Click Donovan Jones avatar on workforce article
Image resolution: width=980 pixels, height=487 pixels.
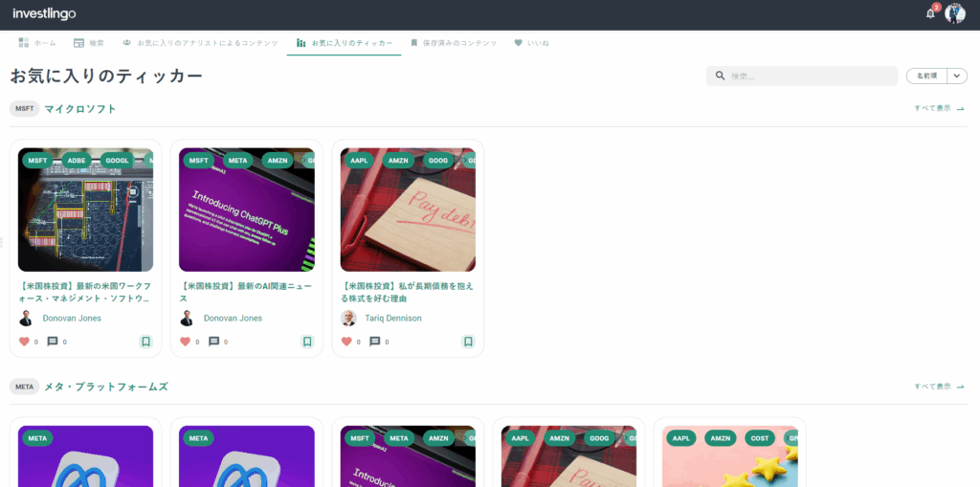pos(26,319)
